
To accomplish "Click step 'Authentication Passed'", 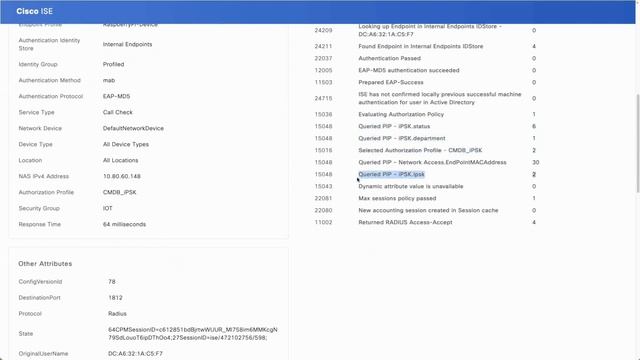I will click(x=389, y=58).
